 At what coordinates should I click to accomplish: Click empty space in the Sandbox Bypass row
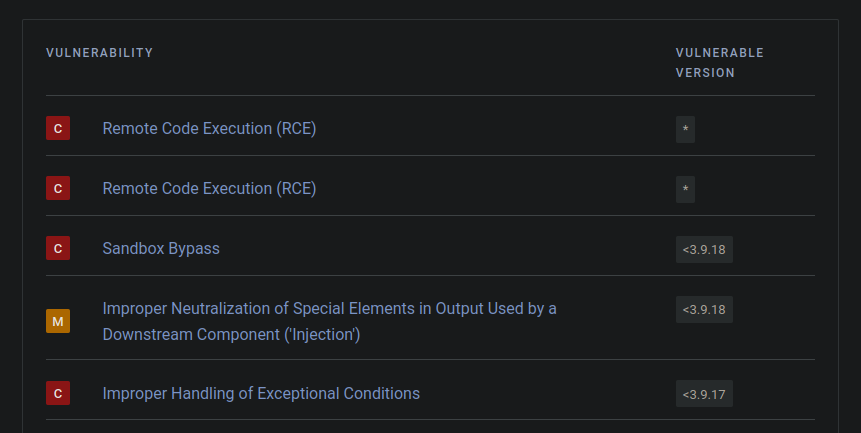click(450, 248)
